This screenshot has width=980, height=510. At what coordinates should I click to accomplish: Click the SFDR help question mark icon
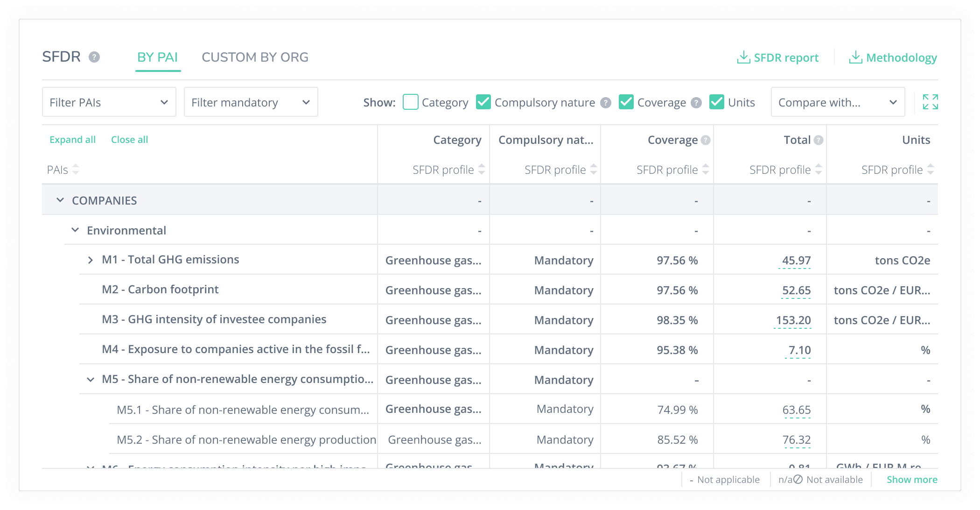[x=94, y=57]
